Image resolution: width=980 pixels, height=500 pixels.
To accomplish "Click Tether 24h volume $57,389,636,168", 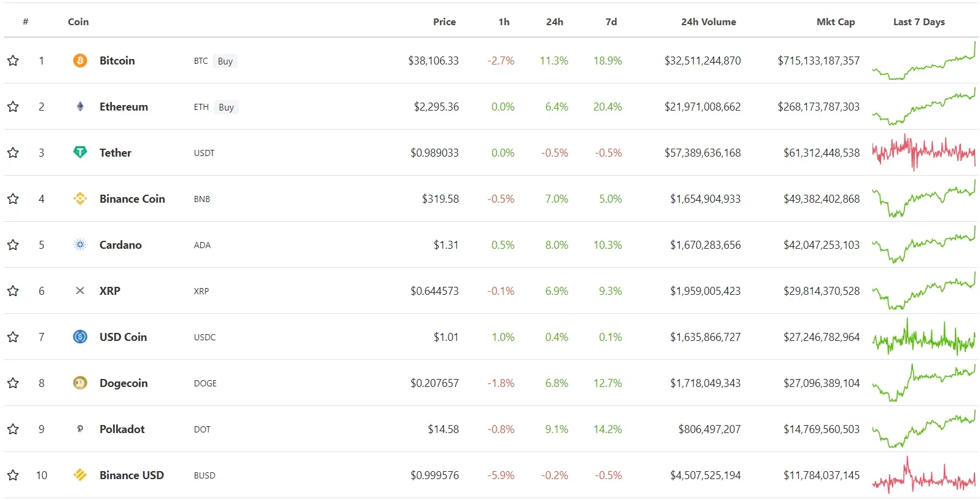I will [702, 152].
